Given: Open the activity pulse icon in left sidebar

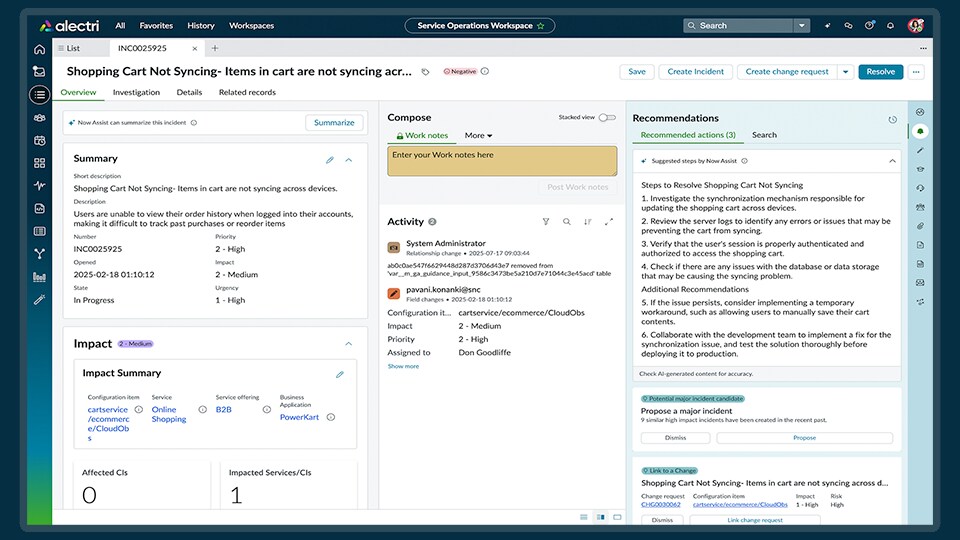Looking at the screenshot, I should 39,186.
